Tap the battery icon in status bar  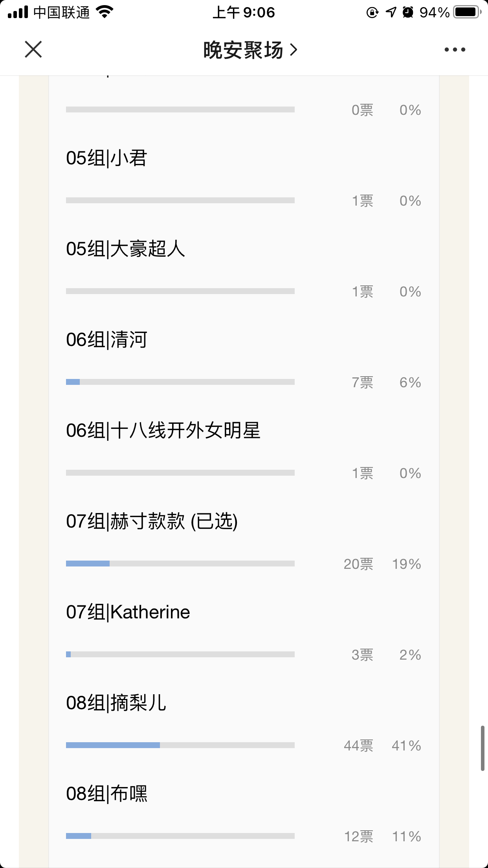[x=467, y=12]
